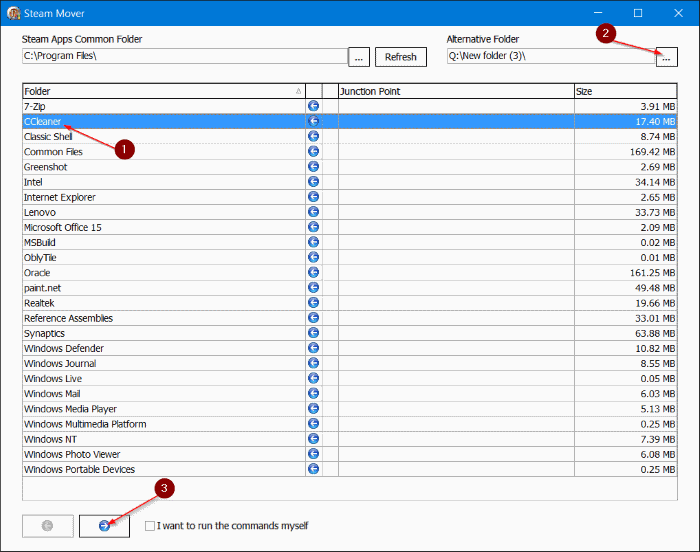The height and width of the screenshot is (552, 700).
Task: Click the blue arrow icon in the MSBuild row
Action: 314,242
